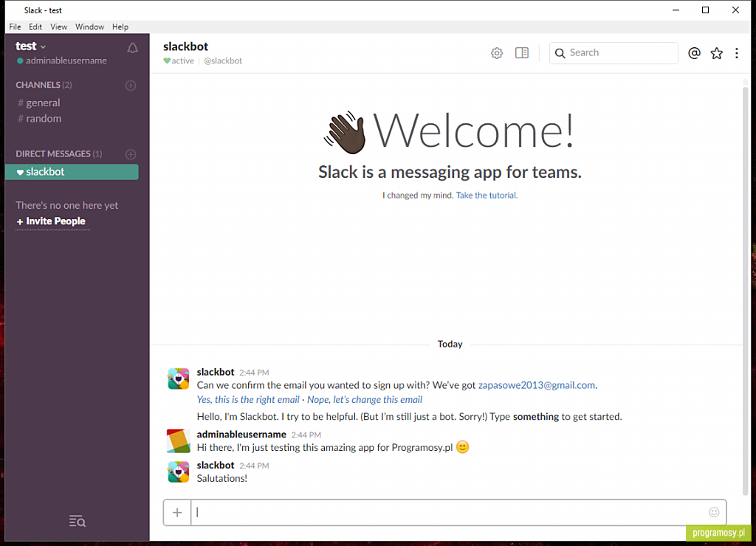Click the Today date divider label
The height and width of the screenshot is (546, 756).
450,344
